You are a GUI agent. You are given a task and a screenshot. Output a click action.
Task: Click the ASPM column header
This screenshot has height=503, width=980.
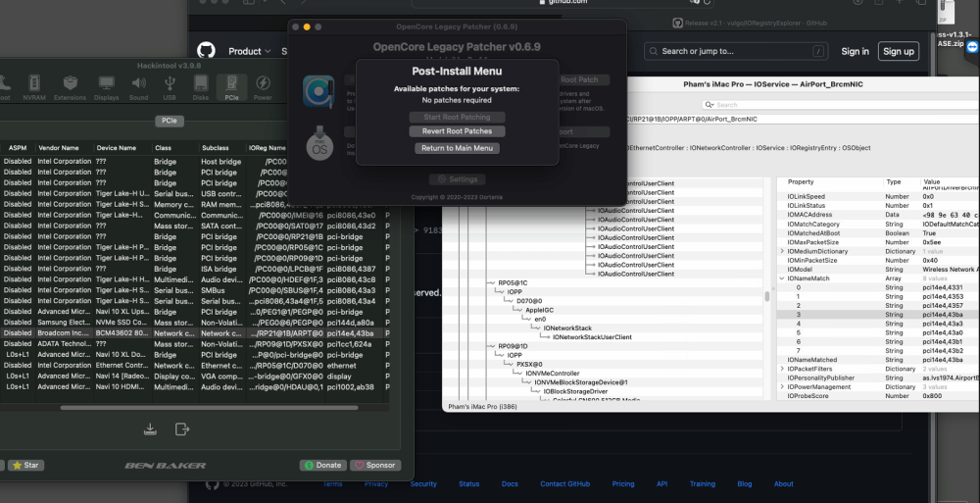(18, 148)
